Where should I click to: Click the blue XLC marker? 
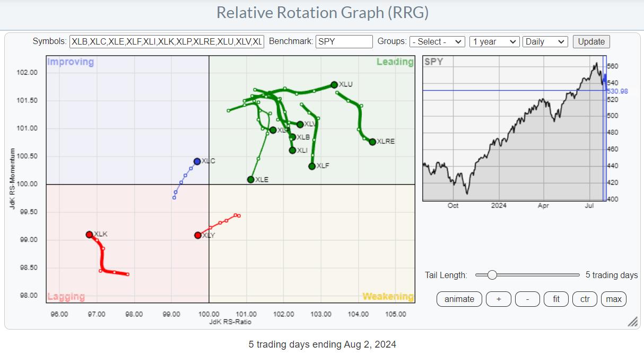coord(197,161)
